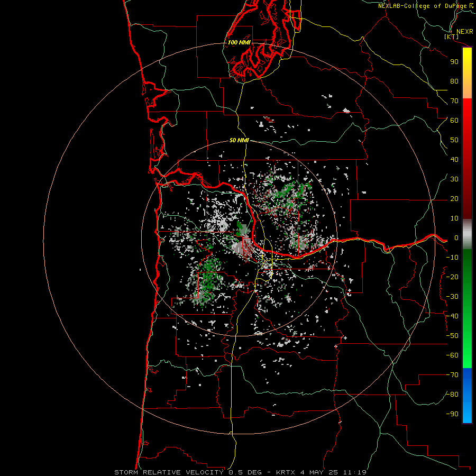
Task: Click the 0.5 DEG elevation text in caption
Action: coord(245,472)
